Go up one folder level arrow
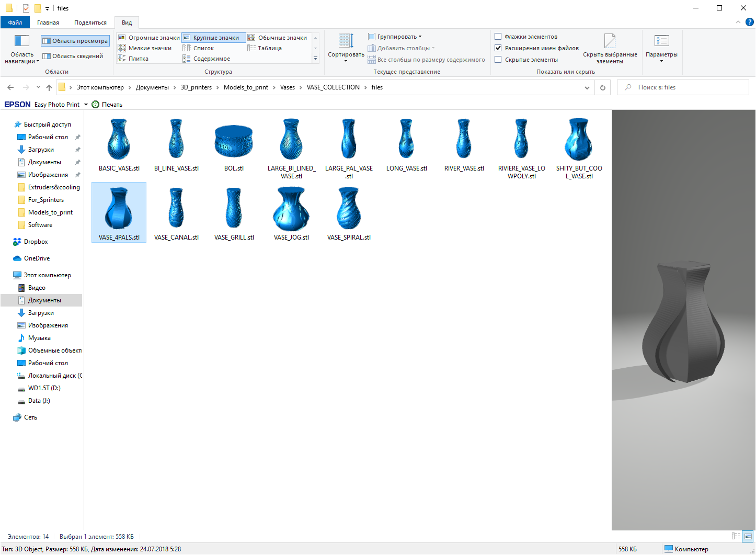756x555 pixels. tap(49, 87)
